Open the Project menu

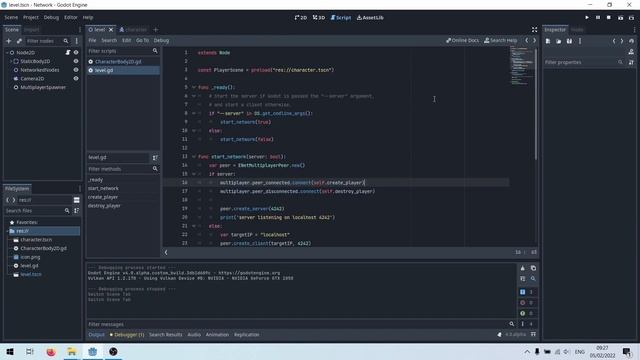click(31, 18)
